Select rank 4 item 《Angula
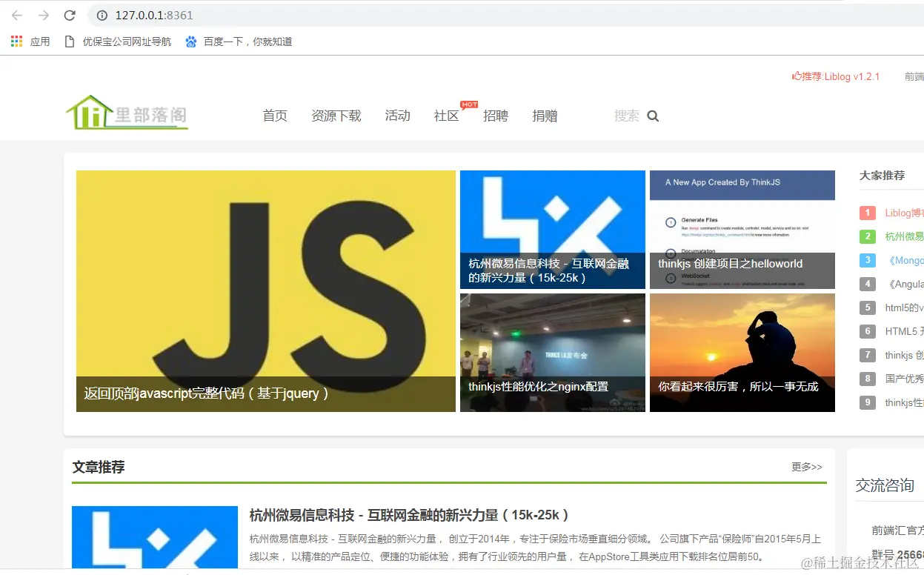 tap(904, 284)
